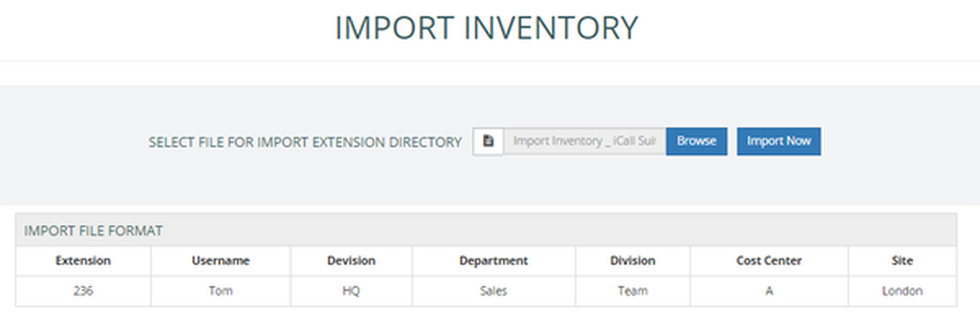Select the Username column header
The height and width of the screenshot is (322, 980).
click(x=220, y=261)
